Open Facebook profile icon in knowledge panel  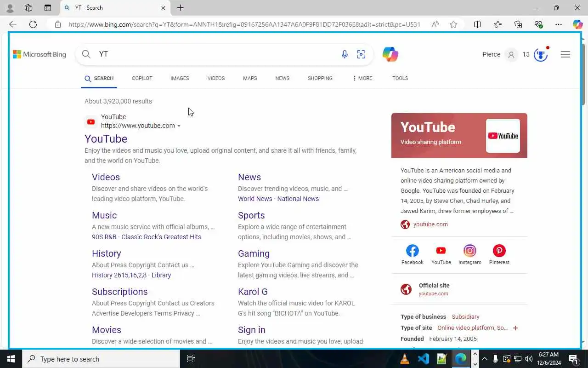pos(412,251)
